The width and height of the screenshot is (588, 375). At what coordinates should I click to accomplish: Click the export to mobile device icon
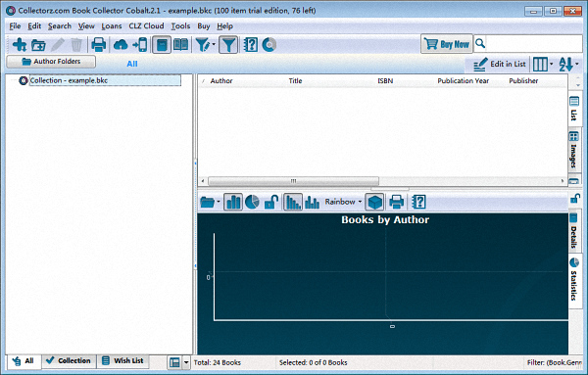(x=140, y=45)
